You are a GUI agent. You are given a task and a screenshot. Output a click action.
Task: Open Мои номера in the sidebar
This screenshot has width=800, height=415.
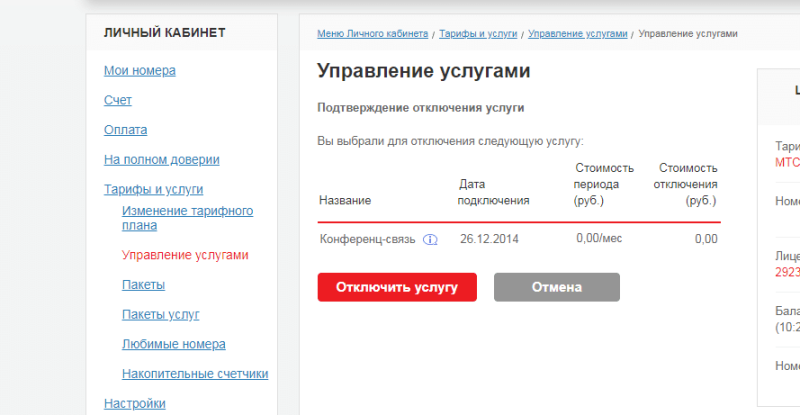point(140,71)
